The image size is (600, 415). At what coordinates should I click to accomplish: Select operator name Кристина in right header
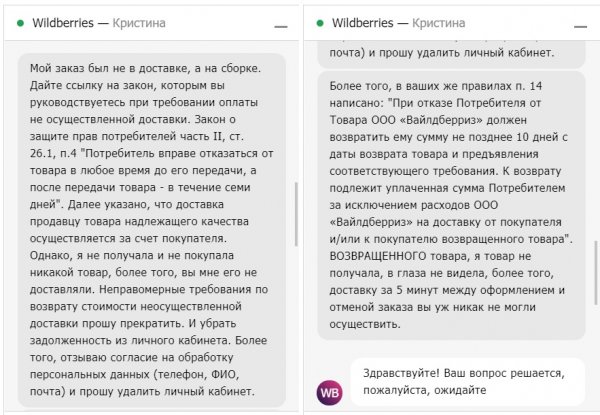point(439,23)
